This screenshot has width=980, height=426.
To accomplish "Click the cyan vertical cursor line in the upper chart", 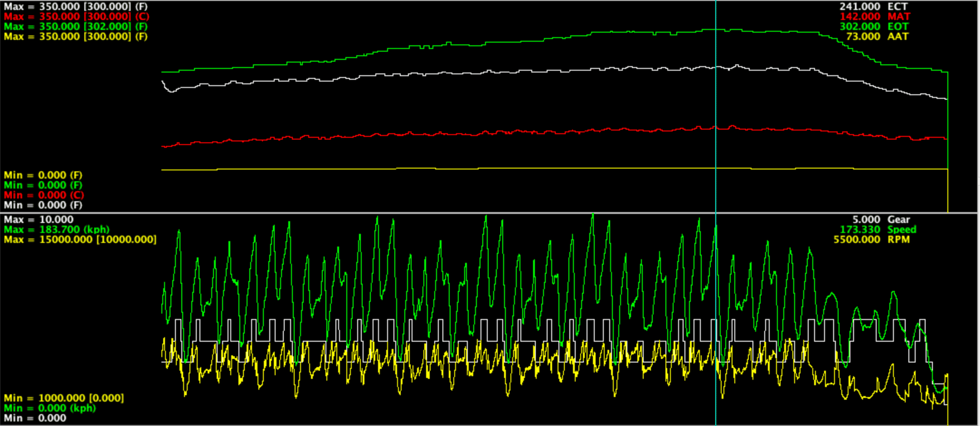I will point(715,106).
